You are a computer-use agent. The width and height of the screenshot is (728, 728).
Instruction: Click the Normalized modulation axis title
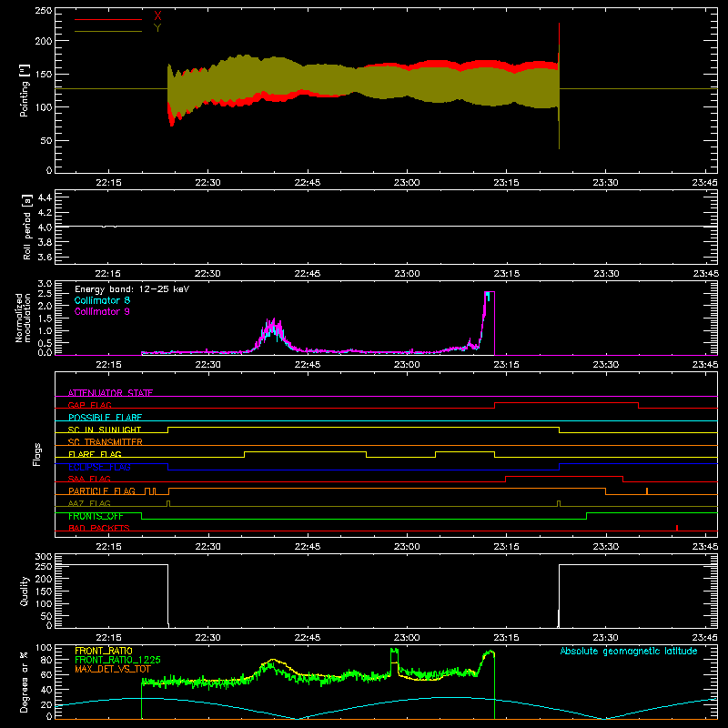23,318
